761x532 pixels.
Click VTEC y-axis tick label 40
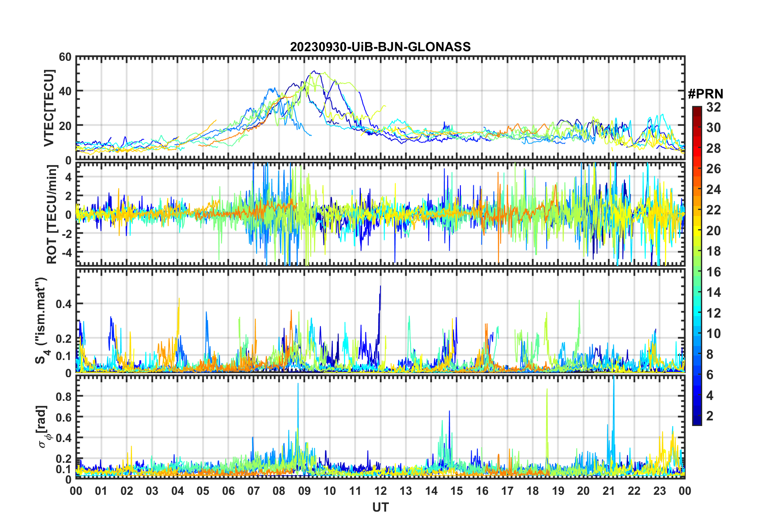(x=65, y=91)
